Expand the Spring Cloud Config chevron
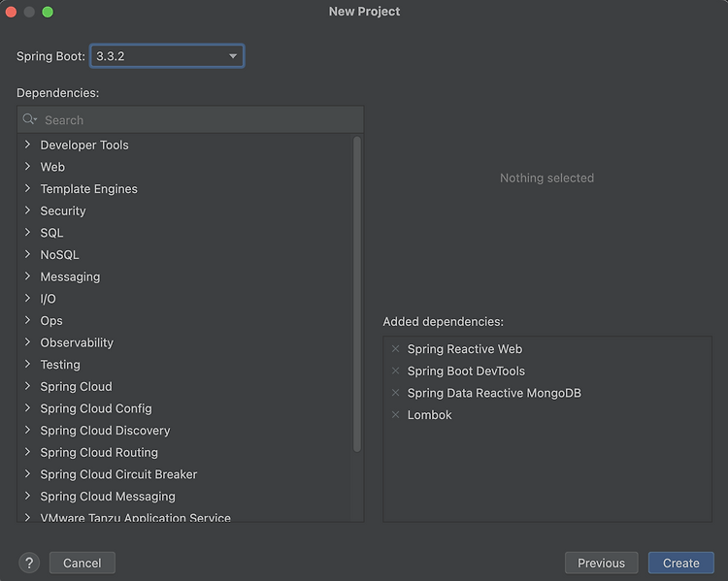Image resolution: width=728 pixels, height=581 pixels. coord(27,408)
